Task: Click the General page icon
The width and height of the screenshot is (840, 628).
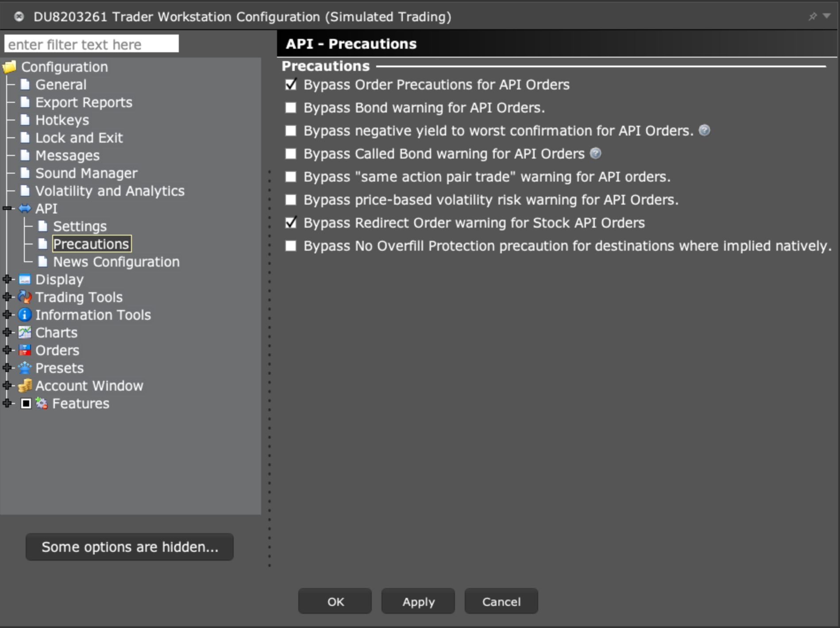Action: [25, 84]
